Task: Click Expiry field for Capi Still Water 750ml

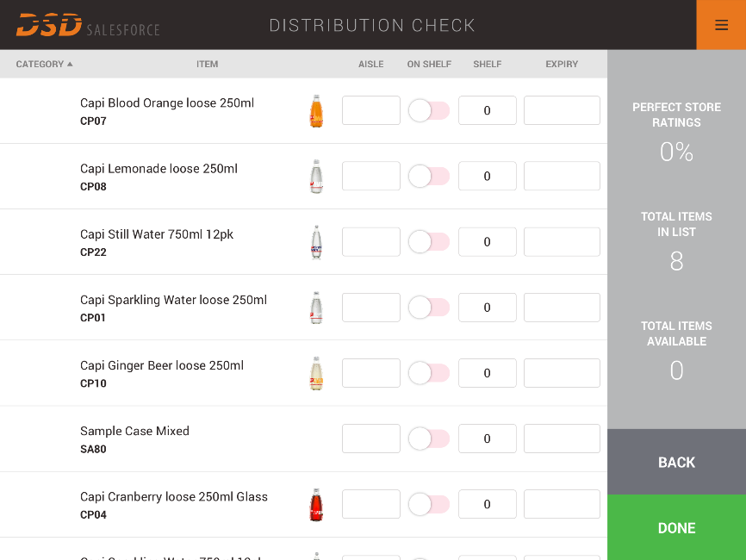Action: click(562, 242)
